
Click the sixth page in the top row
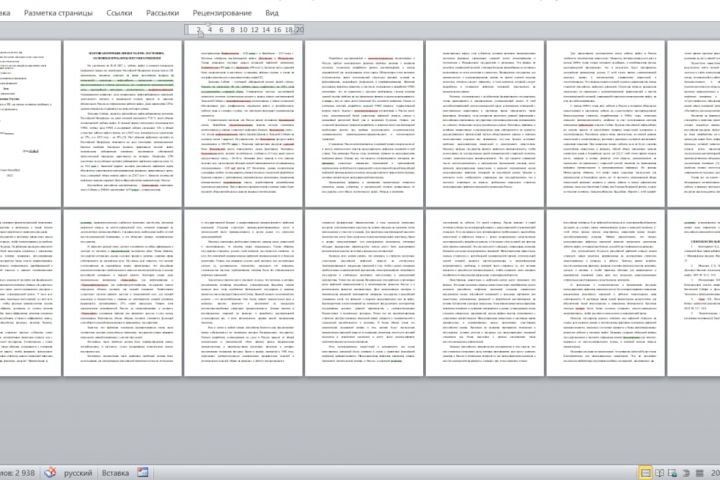point(606,123)
